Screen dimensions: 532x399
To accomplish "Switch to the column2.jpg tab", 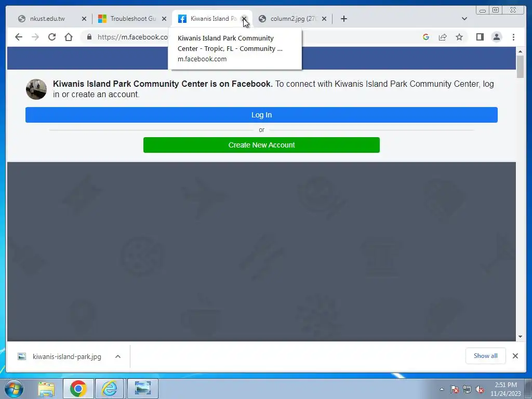I will point(293,19).
